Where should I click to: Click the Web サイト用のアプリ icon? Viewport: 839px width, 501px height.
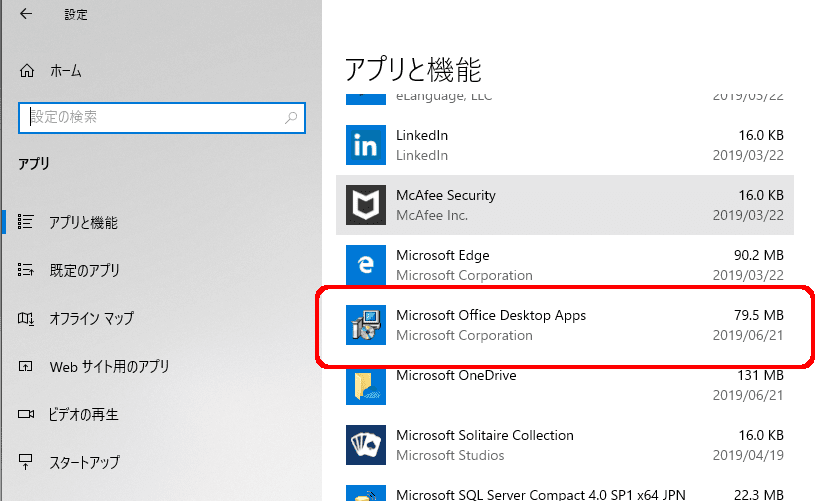(25, 366)
